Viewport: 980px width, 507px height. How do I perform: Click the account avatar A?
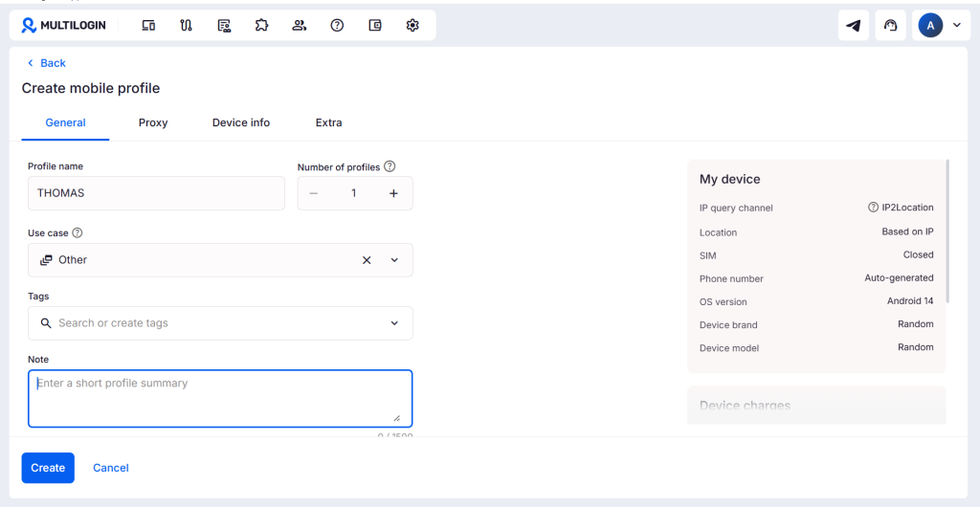930,26
